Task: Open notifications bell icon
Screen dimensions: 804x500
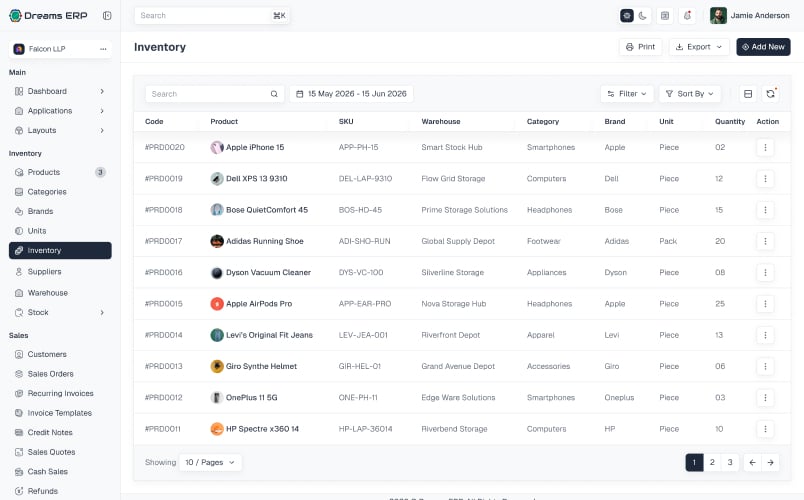Action: tap(687, 15)
